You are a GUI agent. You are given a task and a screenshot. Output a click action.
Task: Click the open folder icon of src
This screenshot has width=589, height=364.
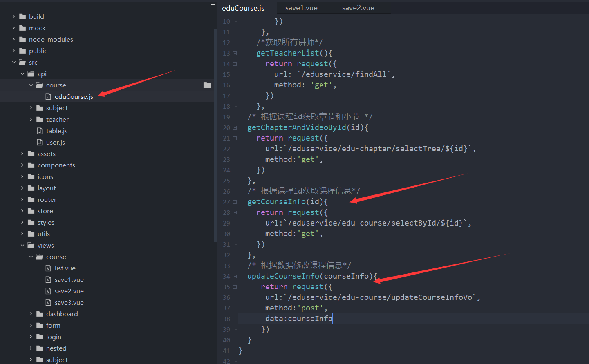point(22,63)
